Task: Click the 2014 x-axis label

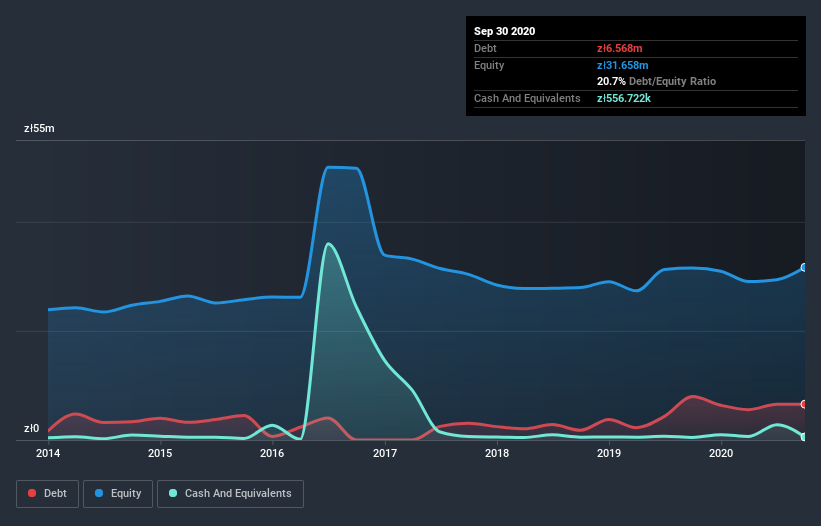Action: tap(48, 453)
